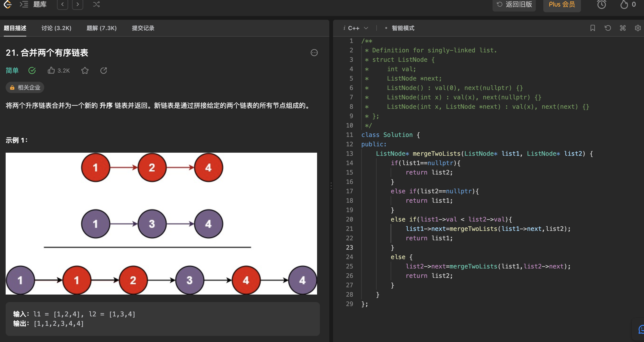Screen dimensions: 644x342
Task: Click the 返回旧版 button
Action: [x=514, y=4]
